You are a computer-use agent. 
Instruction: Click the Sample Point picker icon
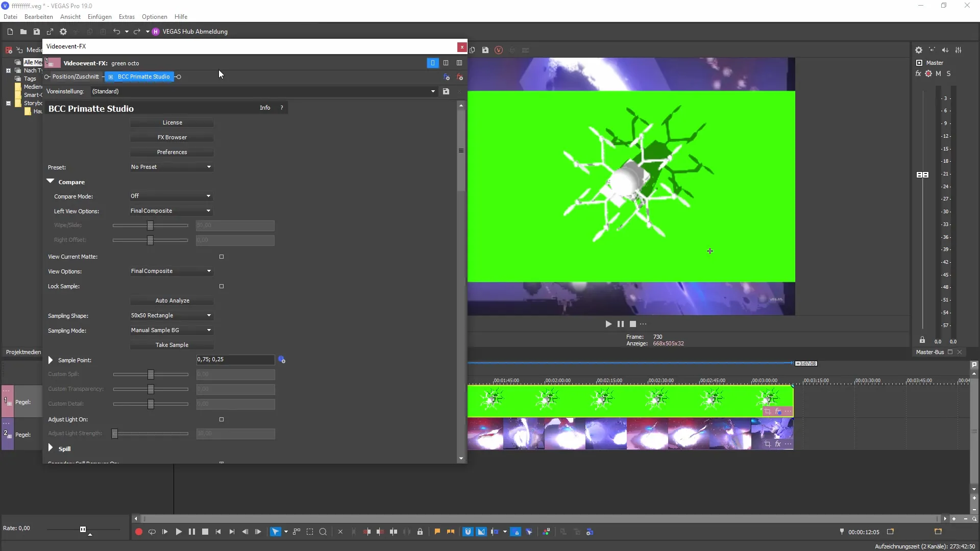pyautogui.click(x=282, y=360)
